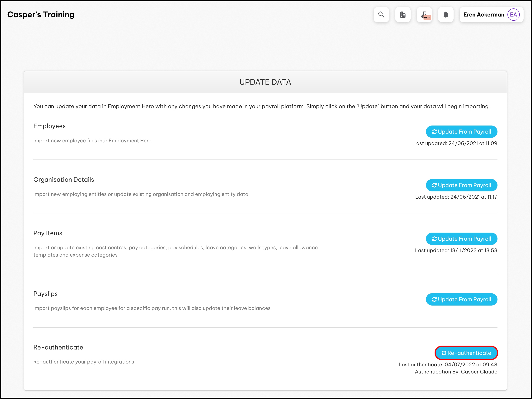Screen dimensions: 532x399
Task: Click the Last authenticate timestamp text
Action: pos(448,365)
